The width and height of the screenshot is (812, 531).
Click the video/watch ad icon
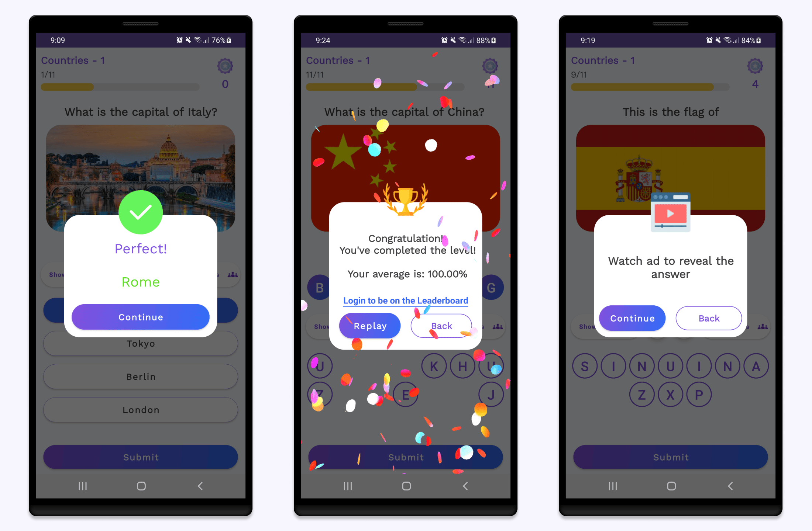670,214
